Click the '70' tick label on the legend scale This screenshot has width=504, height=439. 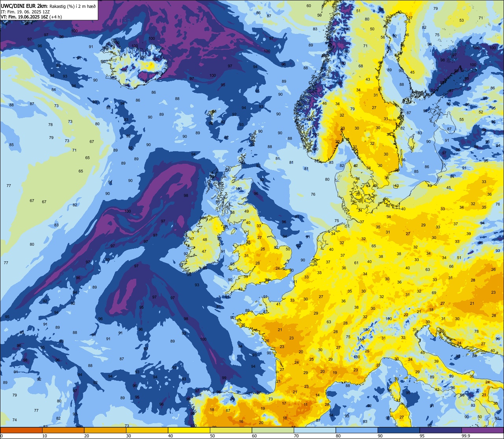pos(296,436)
